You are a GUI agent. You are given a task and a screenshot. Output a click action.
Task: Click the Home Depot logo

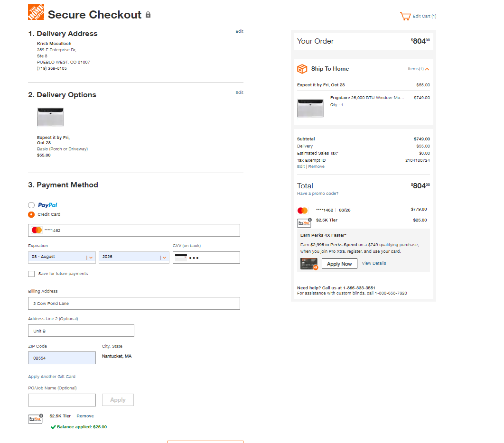click(36, 12)
